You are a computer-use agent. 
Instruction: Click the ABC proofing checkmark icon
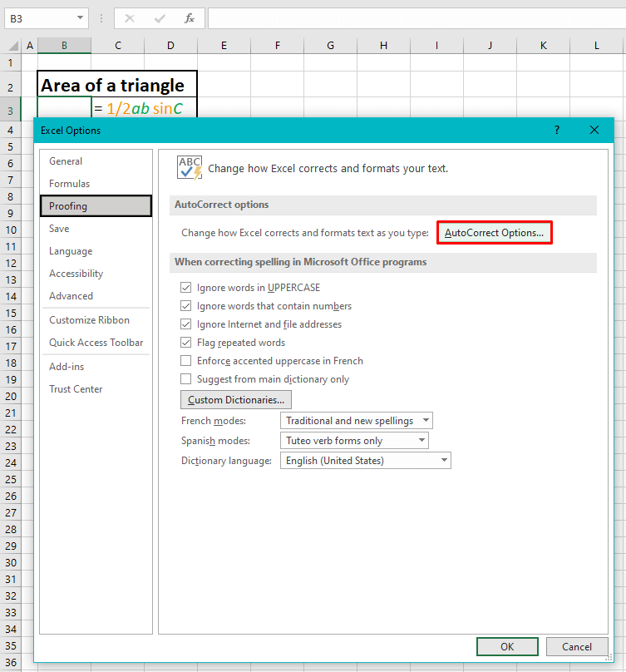(x=190, y=167)
